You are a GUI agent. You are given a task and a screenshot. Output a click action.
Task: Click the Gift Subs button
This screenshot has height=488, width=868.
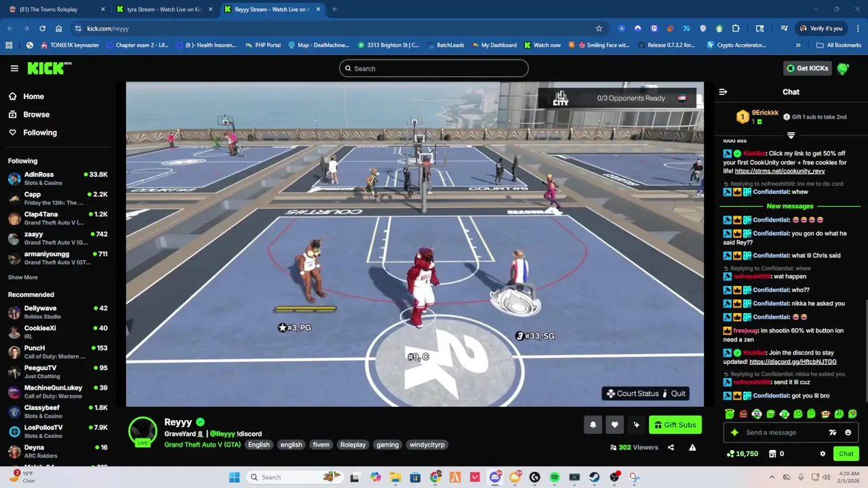675,425
